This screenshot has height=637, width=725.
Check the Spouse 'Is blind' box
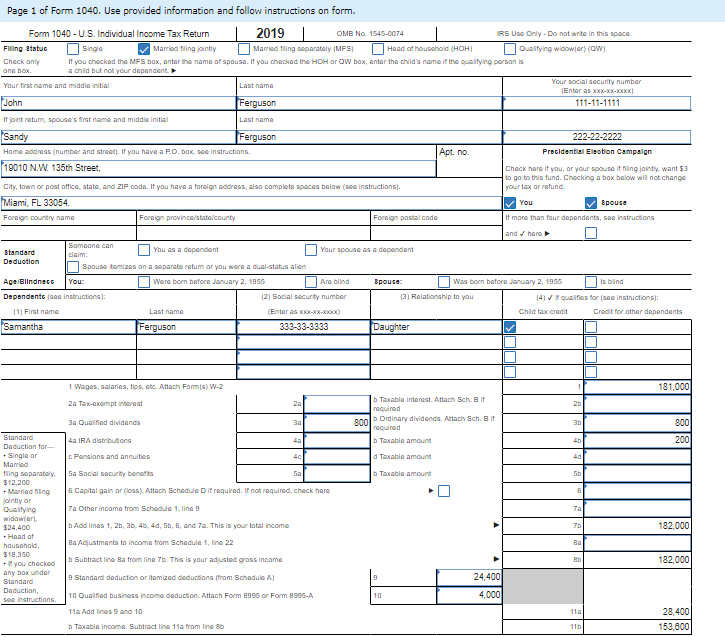(x=590, y=282)
